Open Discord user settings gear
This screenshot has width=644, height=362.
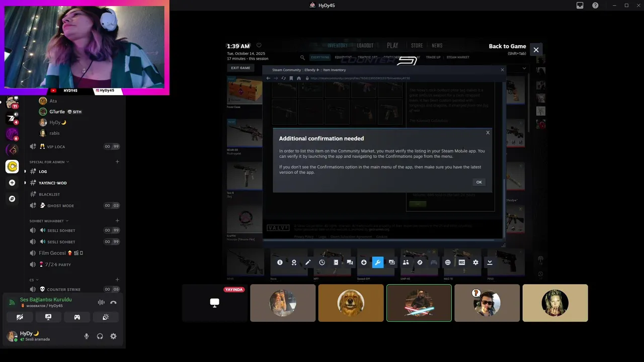point(113,336)
